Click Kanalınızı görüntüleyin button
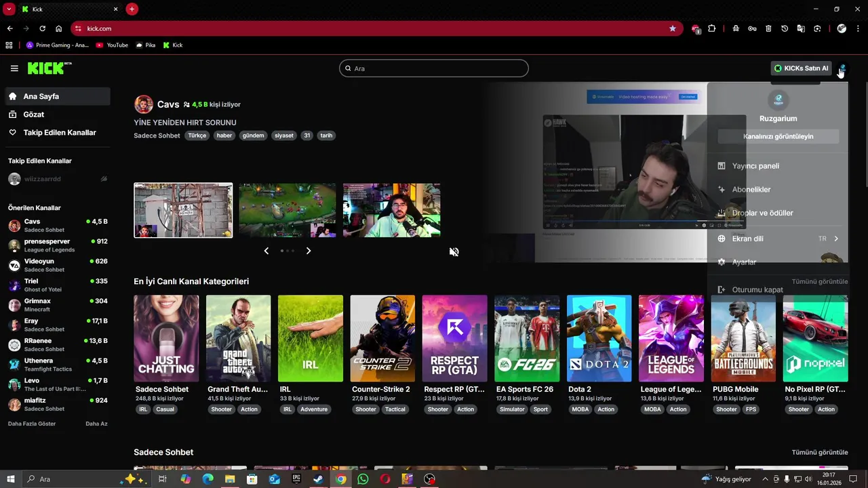 click(778, 136)
